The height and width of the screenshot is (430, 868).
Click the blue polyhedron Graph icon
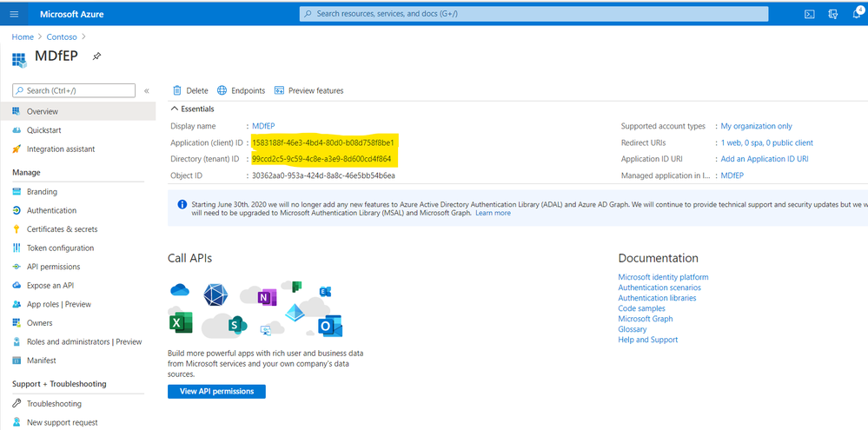[x=215, y=294]
